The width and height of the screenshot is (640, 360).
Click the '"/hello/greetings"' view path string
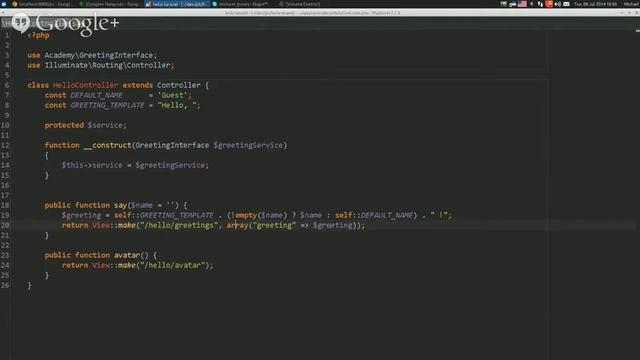tap(179, 225)
